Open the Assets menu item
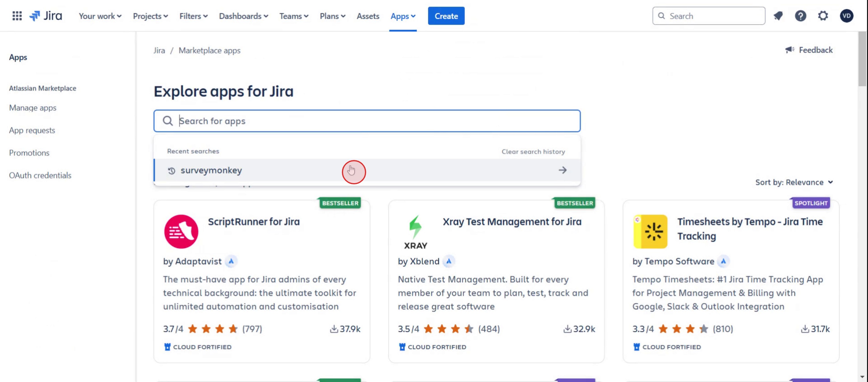The image size is (868, 382). (x=368, y=16)
